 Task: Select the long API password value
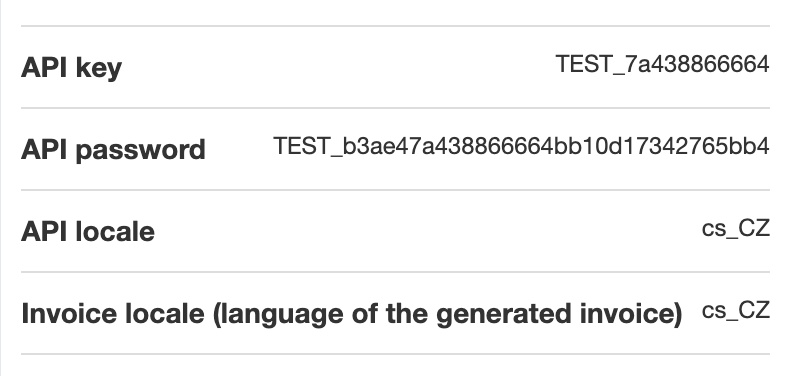(521, 146)
